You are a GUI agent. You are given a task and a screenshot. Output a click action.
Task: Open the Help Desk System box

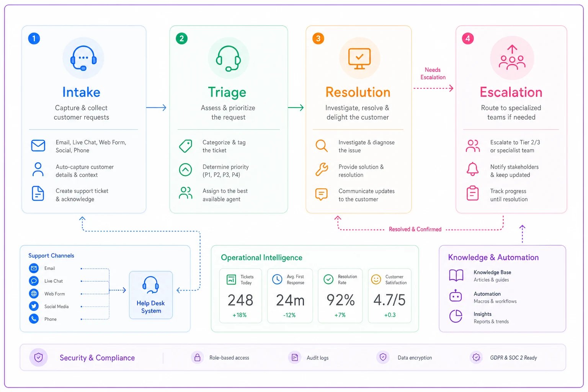pyautogui.click(x=151, y=295)
